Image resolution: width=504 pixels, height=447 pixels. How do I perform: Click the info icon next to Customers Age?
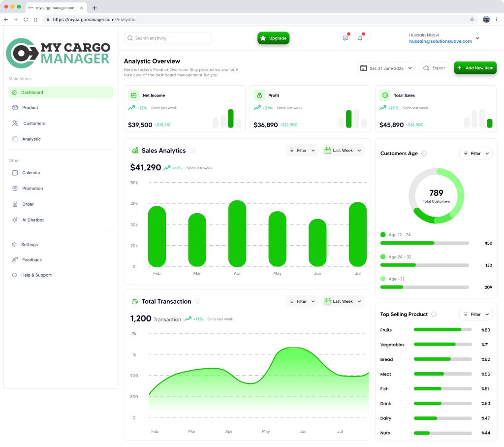[424, 154]
